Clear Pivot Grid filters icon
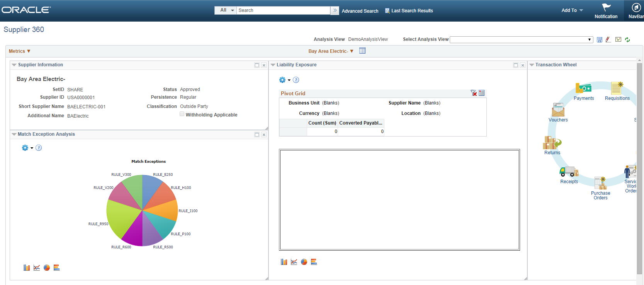The image size is (644, 285). click(x=474, y=93)
